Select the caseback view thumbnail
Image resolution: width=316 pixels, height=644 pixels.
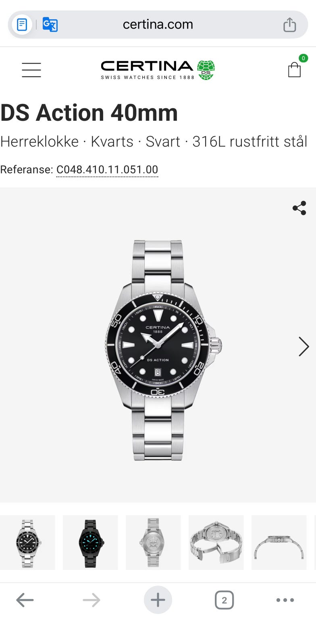153,543
